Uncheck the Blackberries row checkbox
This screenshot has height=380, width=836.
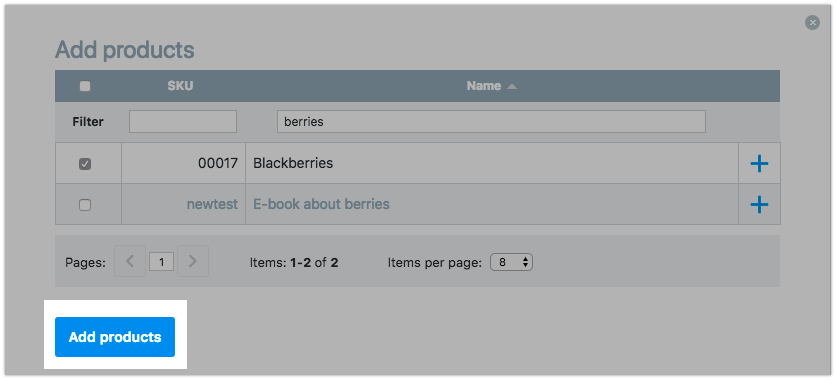coord(85,164)
